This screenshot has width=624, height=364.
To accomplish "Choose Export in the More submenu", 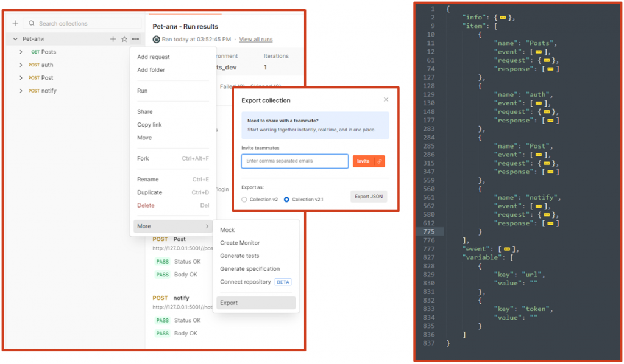I will tap(256, 303).
